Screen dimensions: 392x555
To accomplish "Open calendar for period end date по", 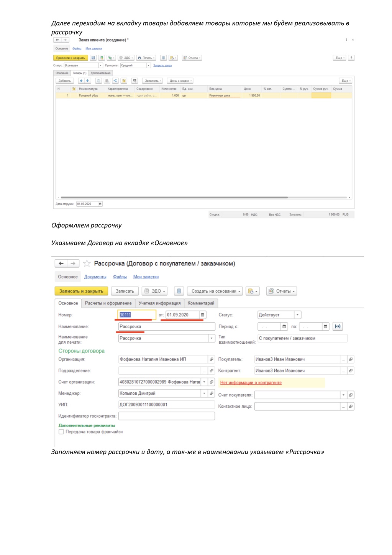I will click(326, 326).
